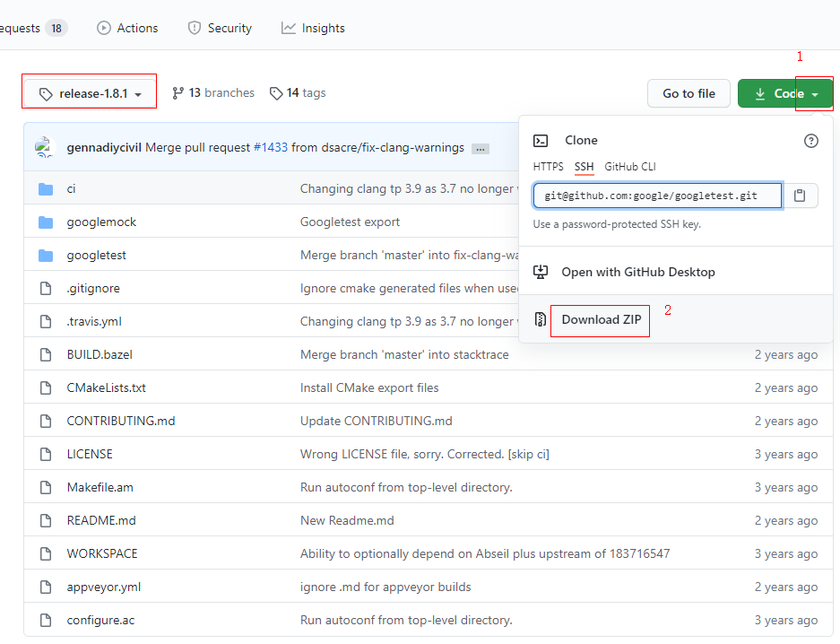Copy the clone URL to clipboard
Viewport: 840px width, 644px height.
(799, 196)
